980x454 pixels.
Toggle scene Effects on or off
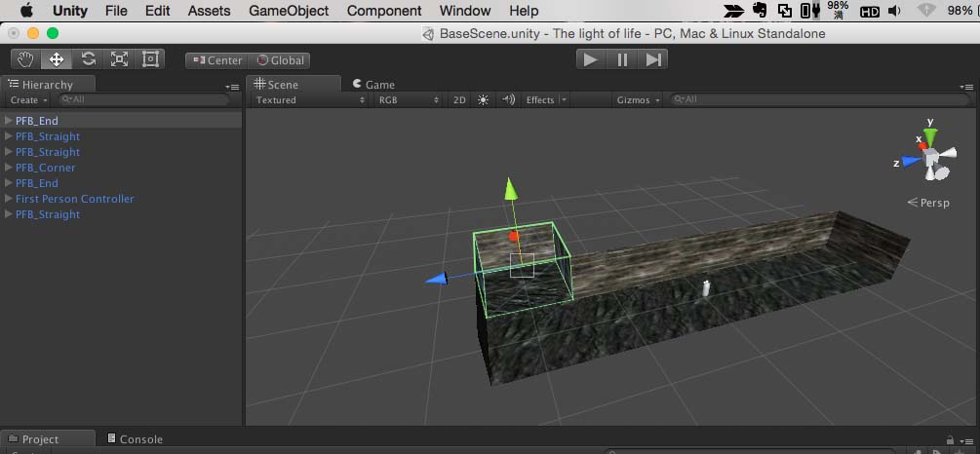540,100
